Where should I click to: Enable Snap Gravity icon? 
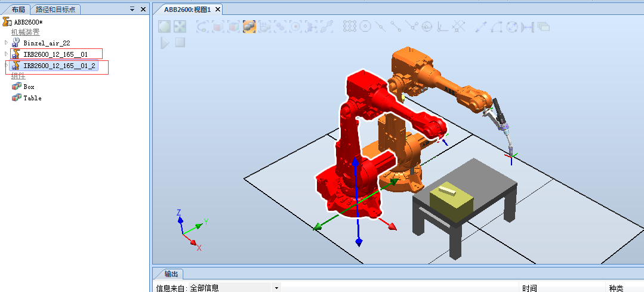(427, 27)
